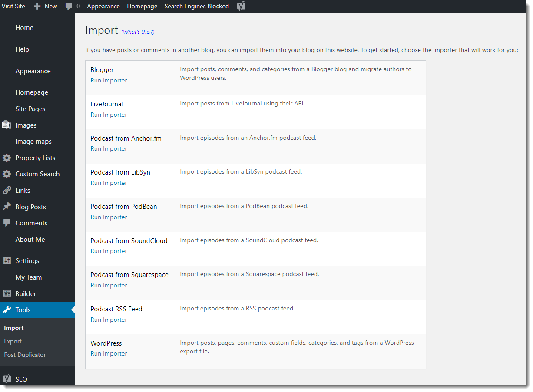533x392 pixels.
Task: Open the Export submenu under Tools
Action: (x=13, y=341)
